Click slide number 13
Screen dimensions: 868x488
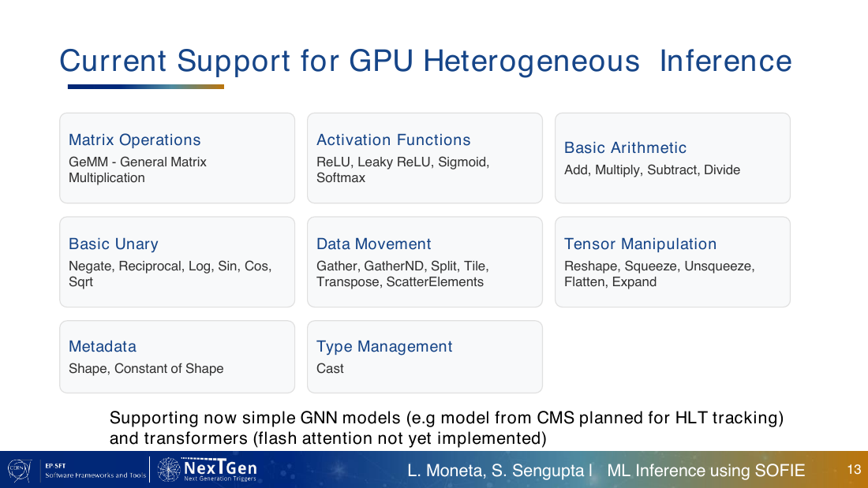click(x=854, y=470)
